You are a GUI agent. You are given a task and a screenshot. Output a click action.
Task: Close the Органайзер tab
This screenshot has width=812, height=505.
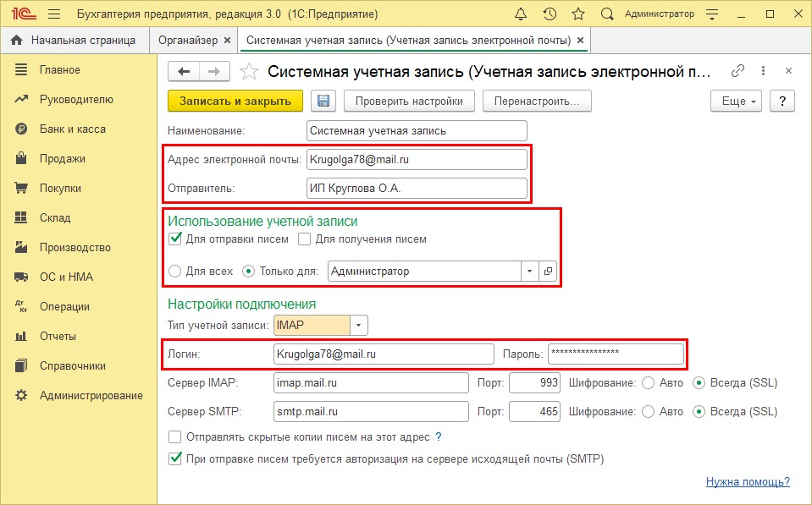point(227,41)
